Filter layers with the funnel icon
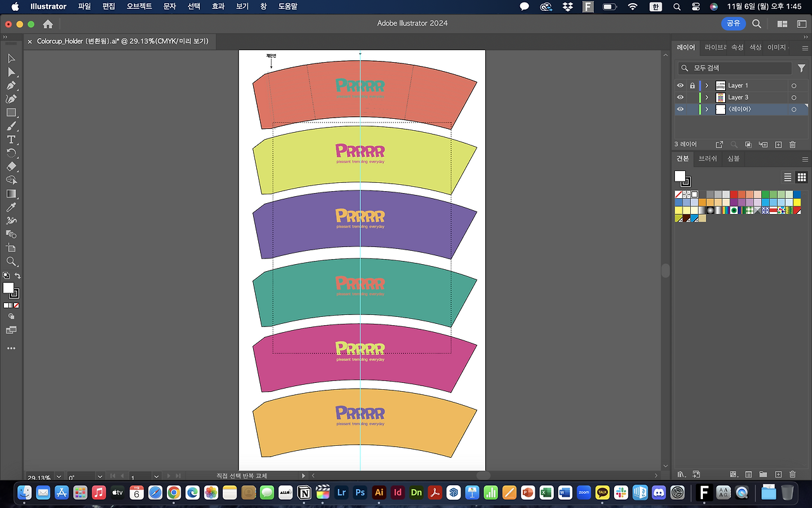This screenshot has width=812, height=508. (x=802, y=68)
